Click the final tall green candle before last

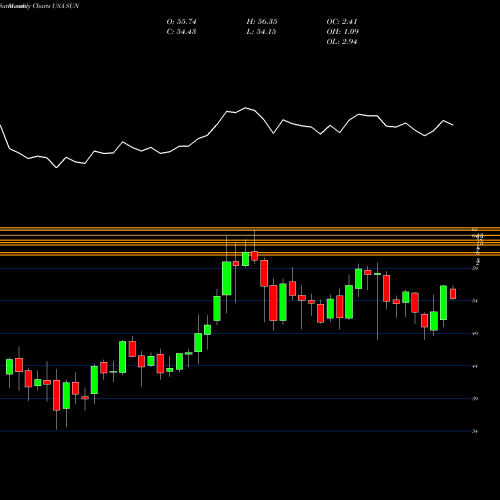tap(443, 303)
